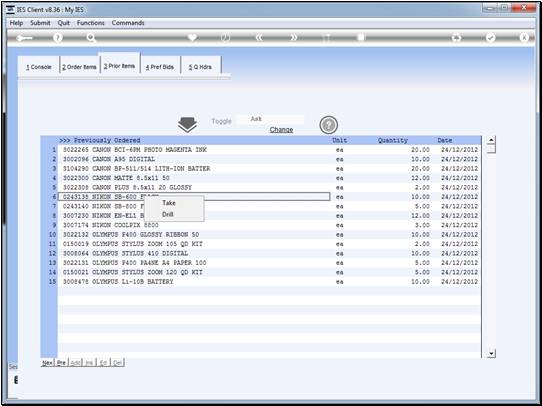
Task: Click the double right arrow icon
Action: (293, 38)
